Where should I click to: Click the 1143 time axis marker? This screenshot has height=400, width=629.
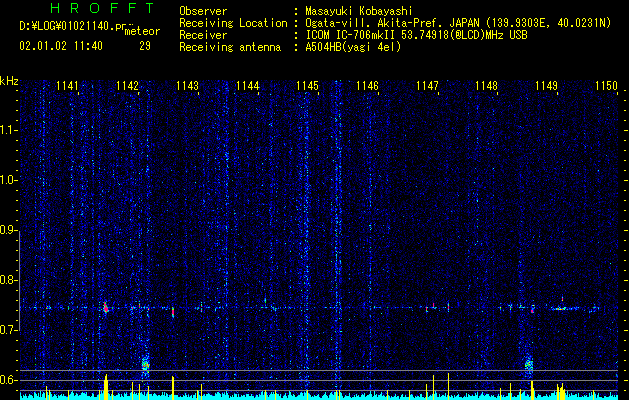click(187, 85)
